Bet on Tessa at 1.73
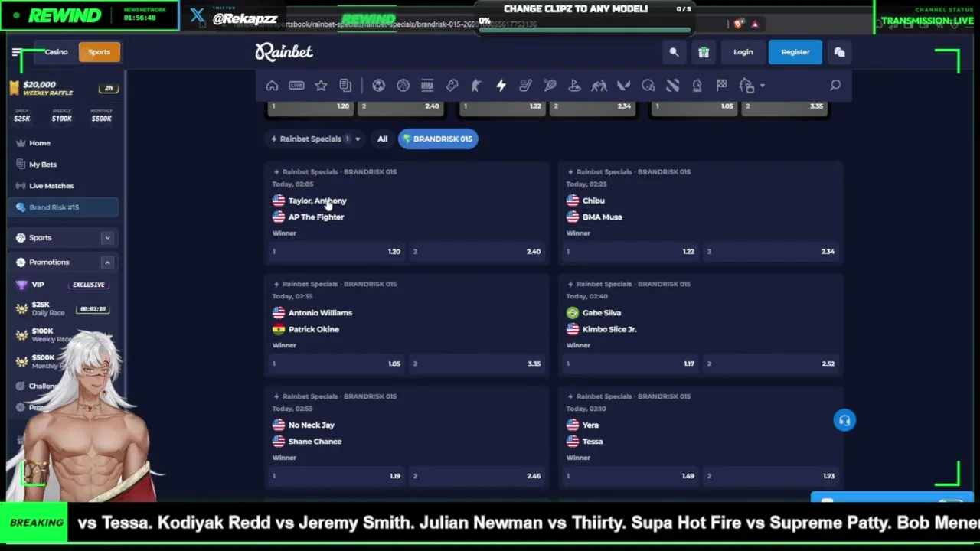The height and width of the screenshot is (551, 980). [x=772, y=476]
